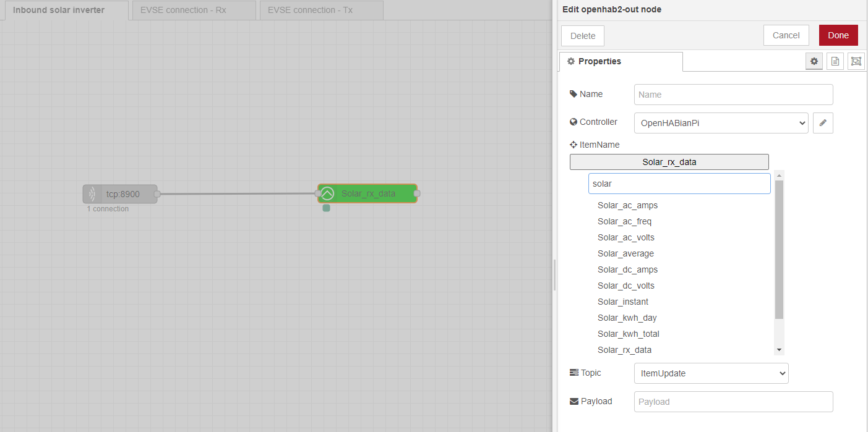Click the red Done button
Viewport: 868px width, 432px height.
tap(838, 35)
